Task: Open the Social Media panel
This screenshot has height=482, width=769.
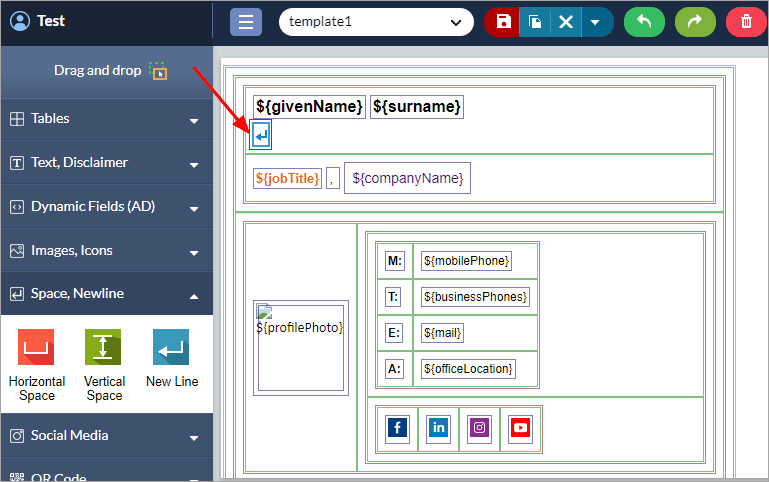Action: pos(106,436)
